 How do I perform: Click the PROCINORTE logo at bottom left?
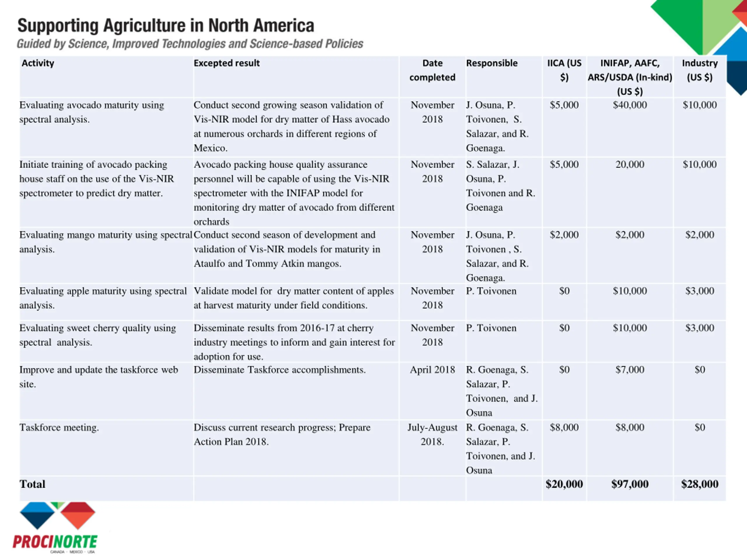tap(55, 528)
